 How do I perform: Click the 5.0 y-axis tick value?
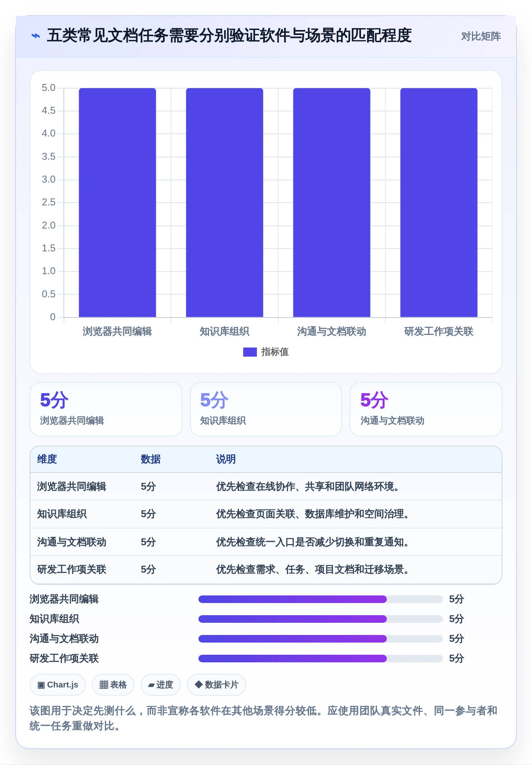(49, 88)
